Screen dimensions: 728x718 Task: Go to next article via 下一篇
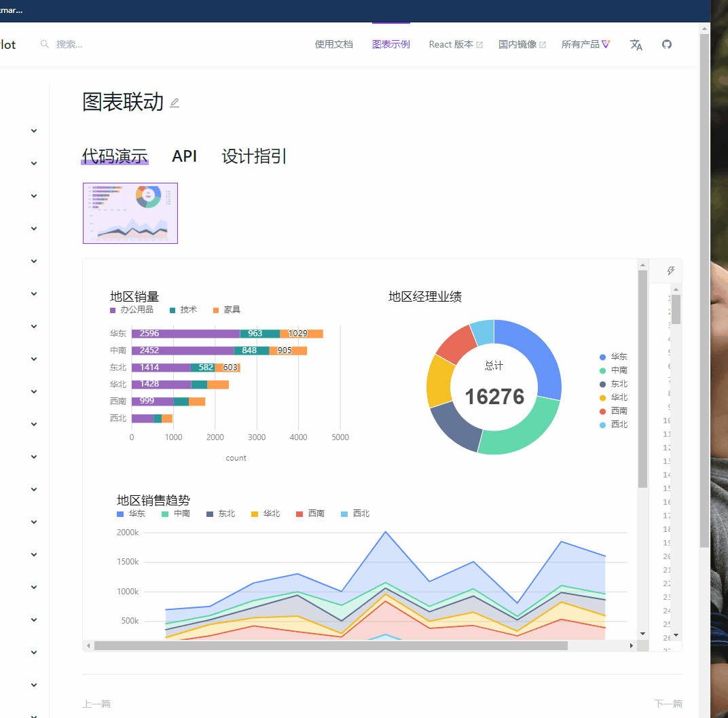pos(668,704)
